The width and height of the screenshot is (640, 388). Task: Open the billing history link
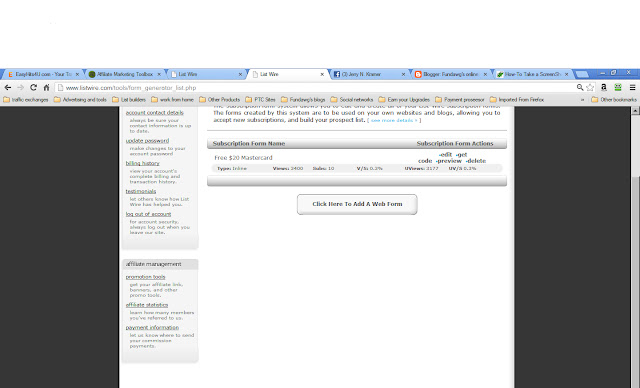142,163
